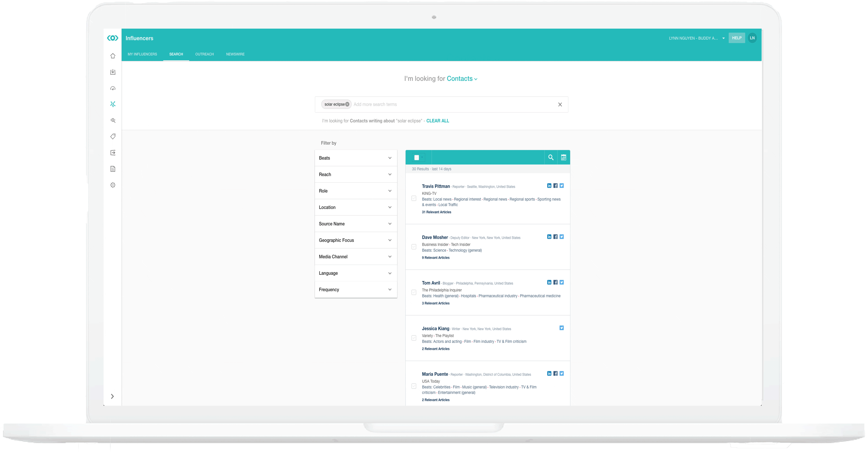Open Travis Pittman's 31 Relevant Articles

pos(436,212)
